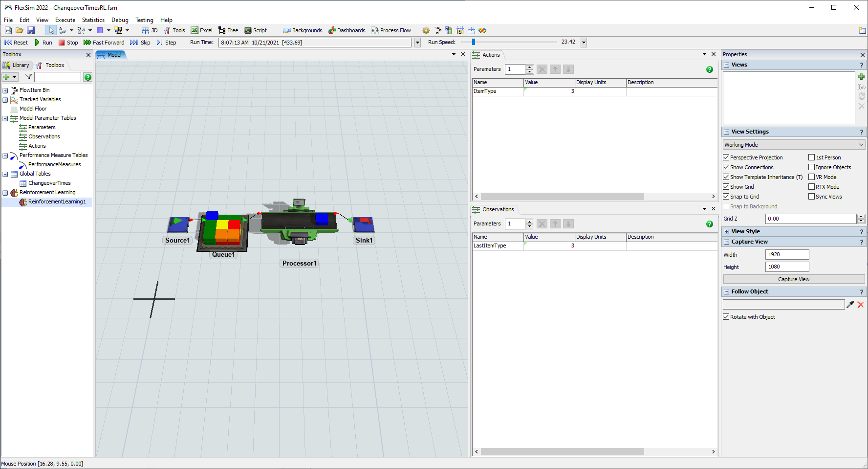Open the Working Mode dropdown
Screen dimensions: 868x469
coord(794,145)
